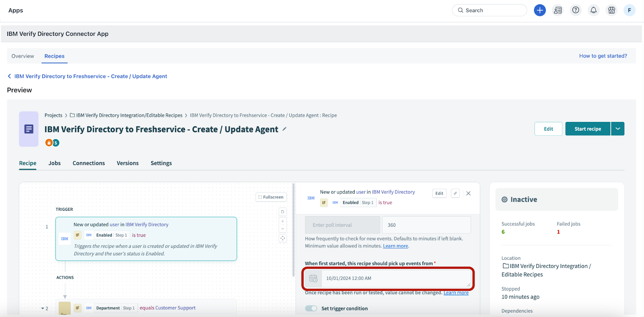Click the folder icon in breadcrumb
The height and width of the screenshot is (317, 644).
(72, 115)
